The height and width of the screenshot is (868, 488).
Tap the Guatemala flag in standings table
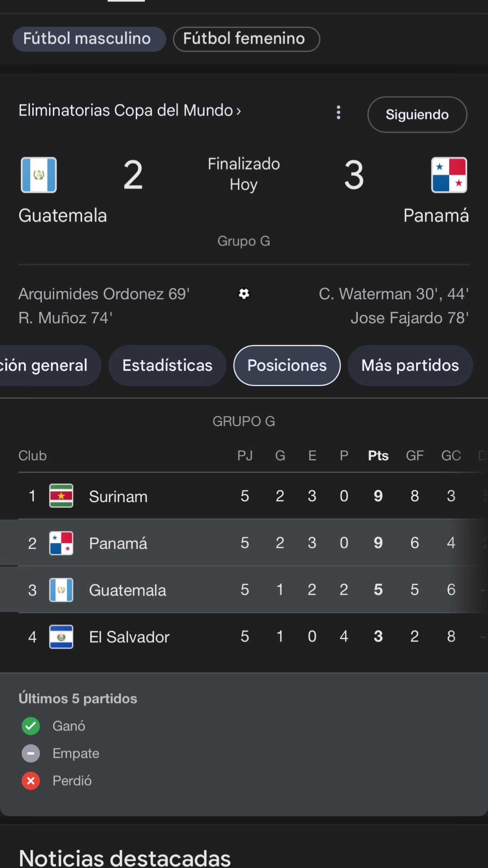[61, 590]
